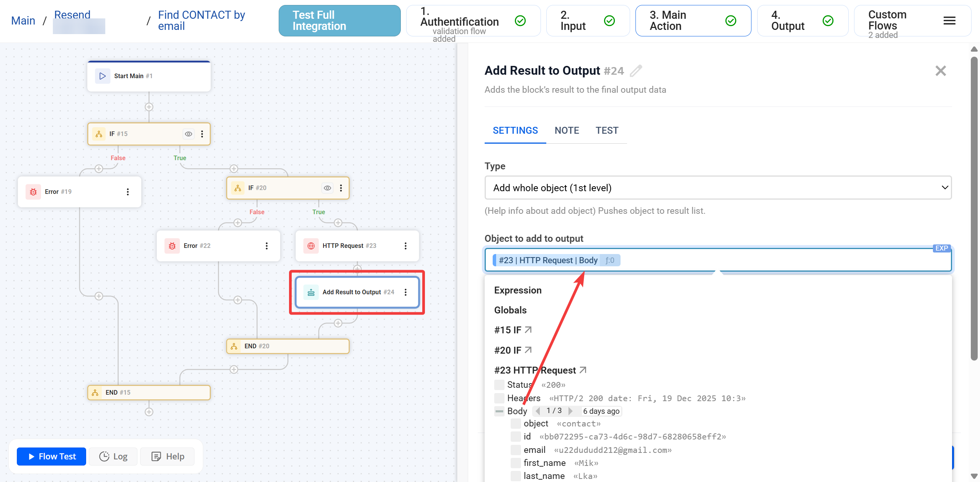Collapse the Body tree node

coord(499,411)
